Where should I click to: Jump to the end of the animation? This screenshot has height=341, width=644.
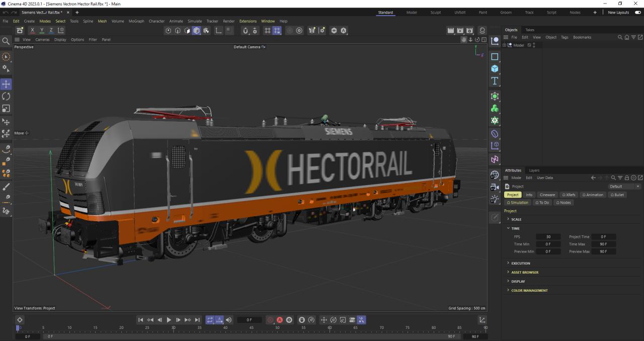pyautogui.click(x=197, y=320)
